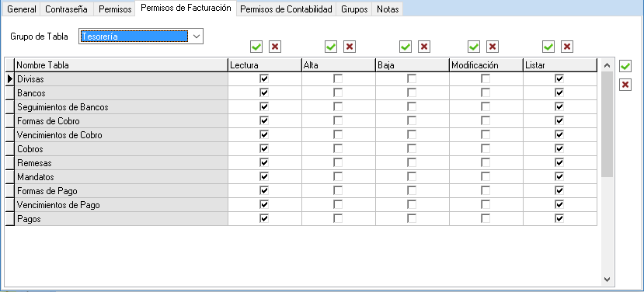This screenshot has height=292, width=644.
Task: Select the Divisas row name cell
Action: click(121, 79)
